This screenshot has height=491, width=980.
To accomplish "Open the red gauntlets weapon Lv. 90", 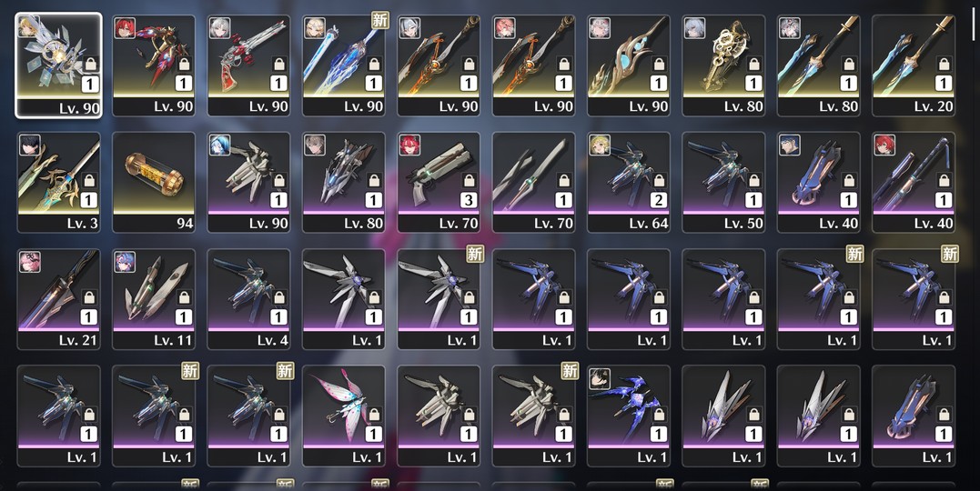I will click(154, 65).
